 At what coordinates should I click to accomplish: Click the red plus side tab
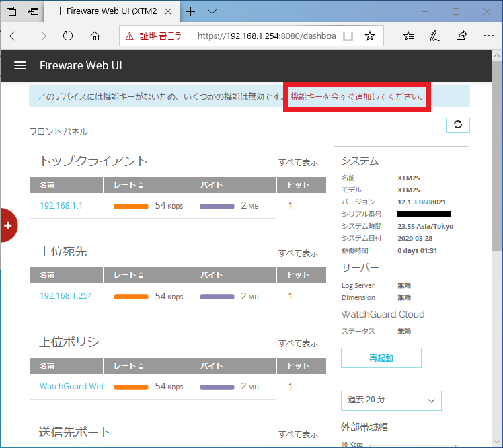pyautogui.click(x=8, y=225)
